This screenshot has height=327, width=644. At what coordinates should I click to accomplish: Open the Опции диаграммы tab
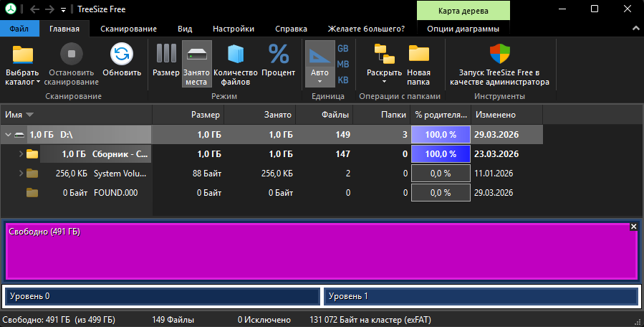click(463, 29)
